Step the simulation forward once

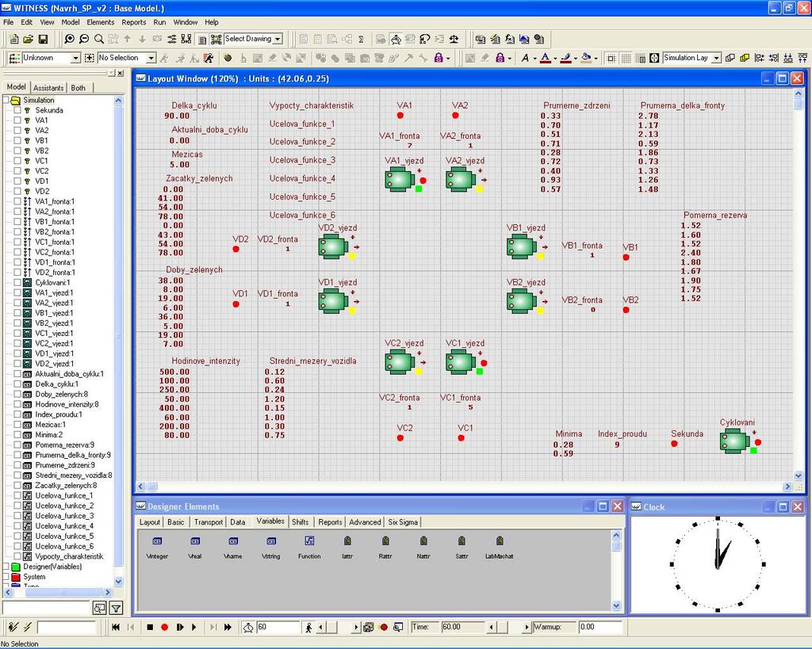180,628
